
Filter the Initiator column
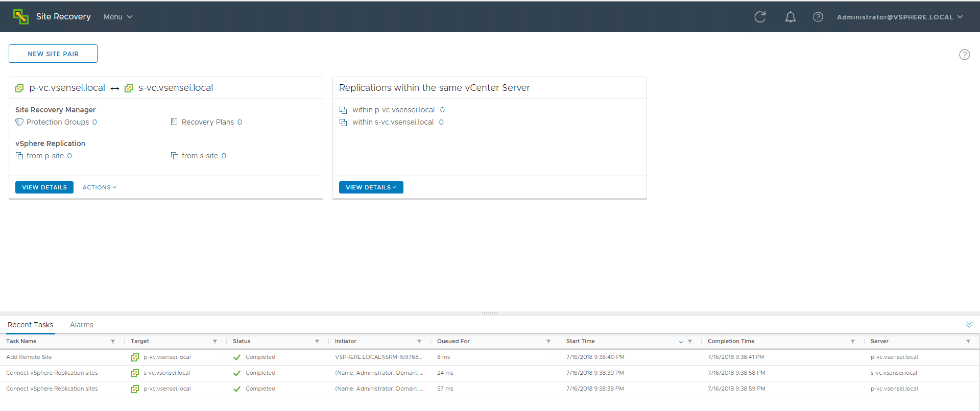pyautogui.click(x=419, y=342)
